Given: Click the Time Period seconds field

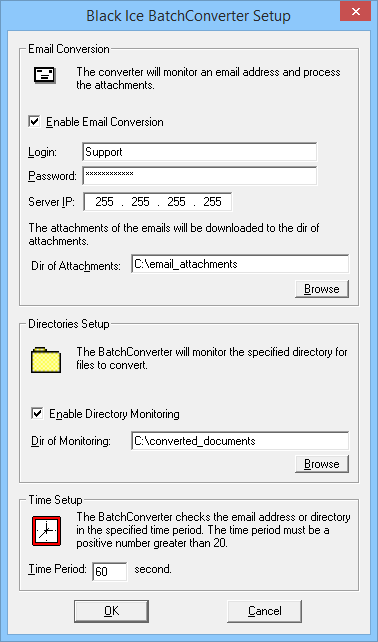Looking at the screenshot, I should [110, 572].
